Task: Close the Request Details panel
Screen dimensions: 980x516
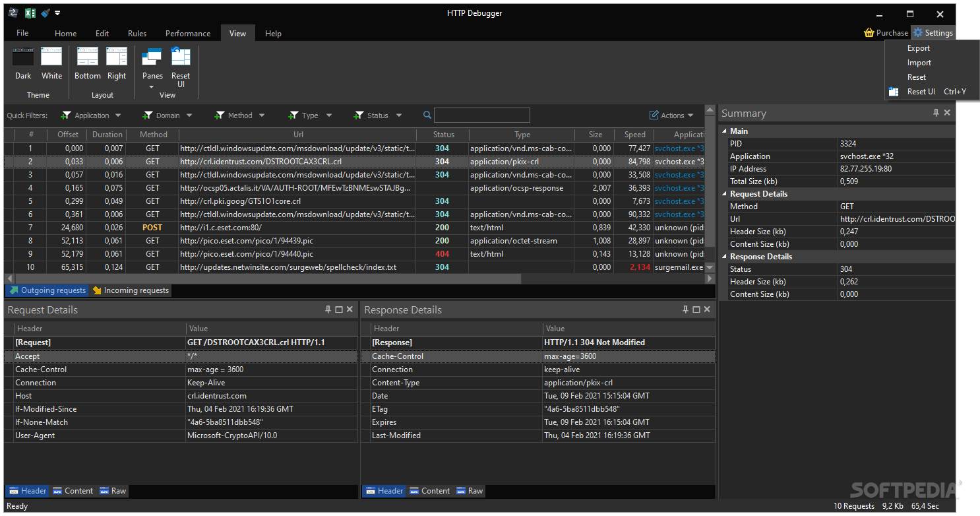Action: 350,309
